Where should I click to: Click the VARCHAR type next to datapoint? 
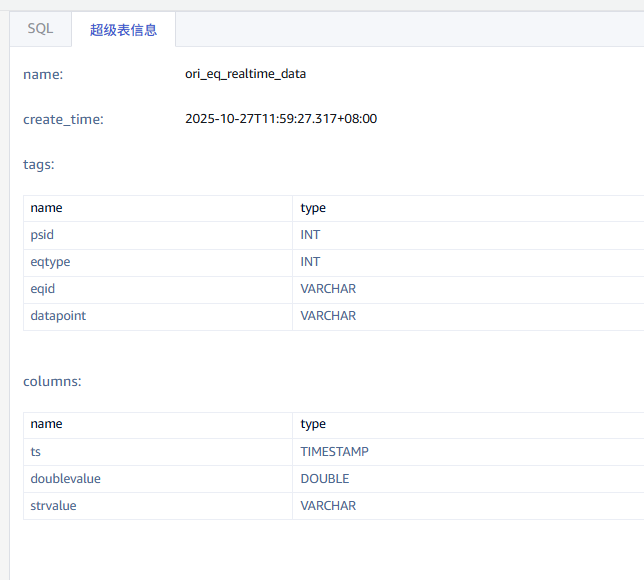(x=328, y=316)
